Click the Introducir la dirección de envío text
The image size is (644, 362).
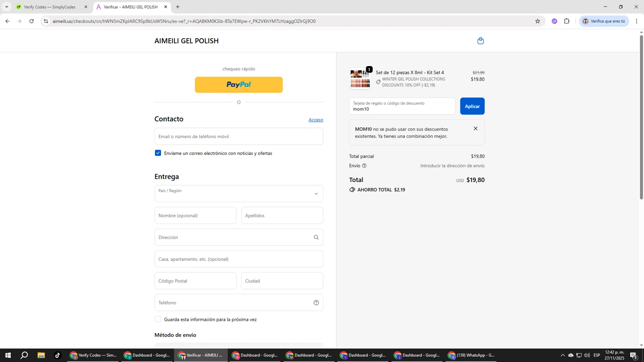tap(452, 166)
